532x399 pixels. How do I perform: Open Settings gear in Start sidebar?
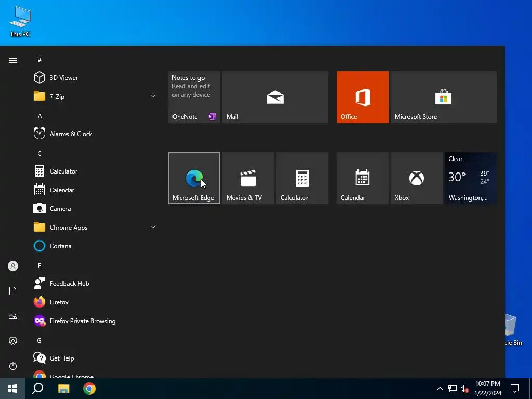(13, 341)
